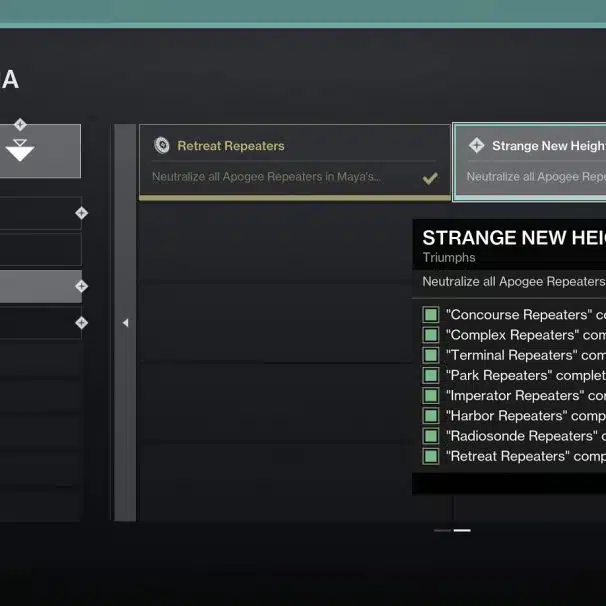Screen dimensions: 606x606
Task: Select the highlighted sidebar category row
Action: 41,286
